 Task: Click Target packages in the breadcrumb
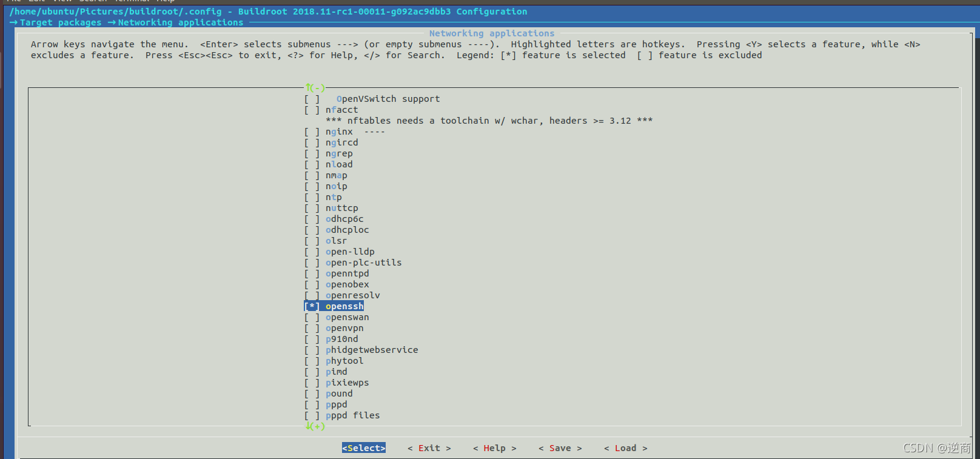tap(61, 22)
